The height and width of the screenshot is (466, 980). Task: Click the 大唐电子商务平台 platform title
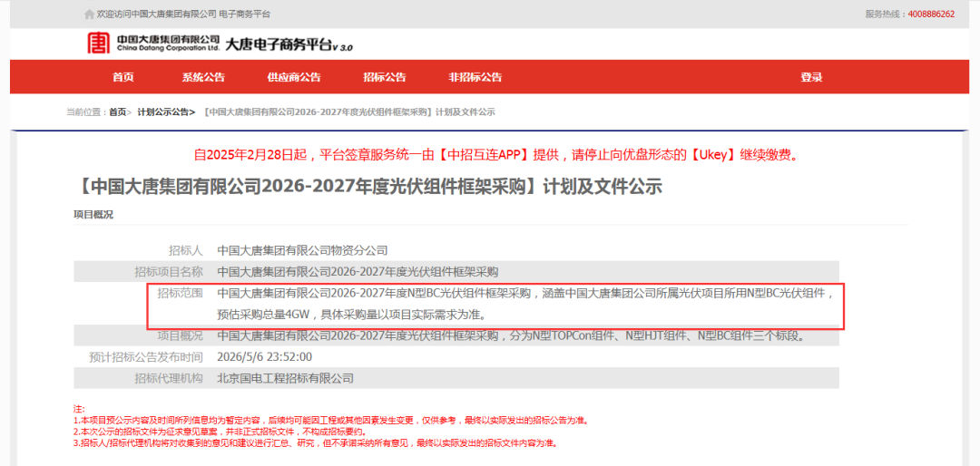point(289,45)
